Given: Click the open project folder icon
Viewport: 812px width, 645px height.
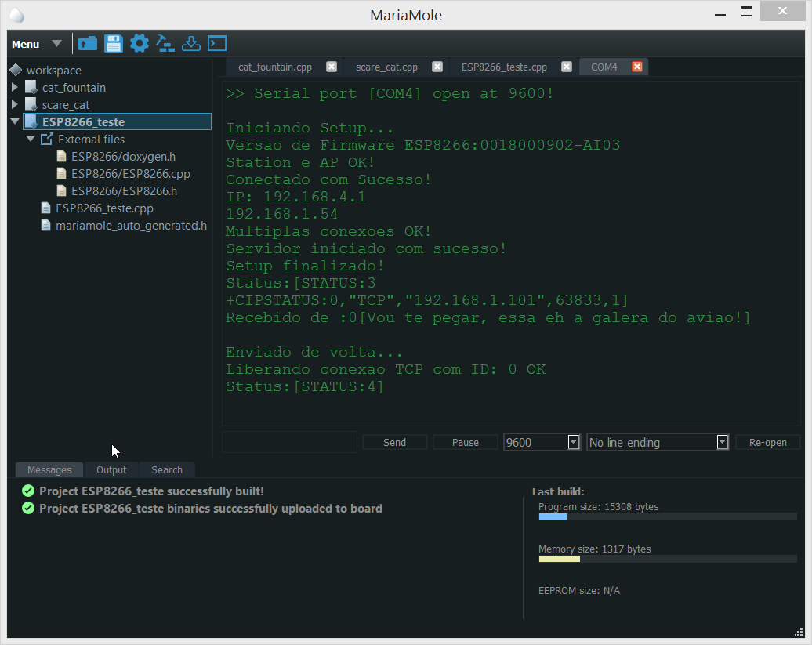Looking at the screenshot, I should (x=88, y=44).
